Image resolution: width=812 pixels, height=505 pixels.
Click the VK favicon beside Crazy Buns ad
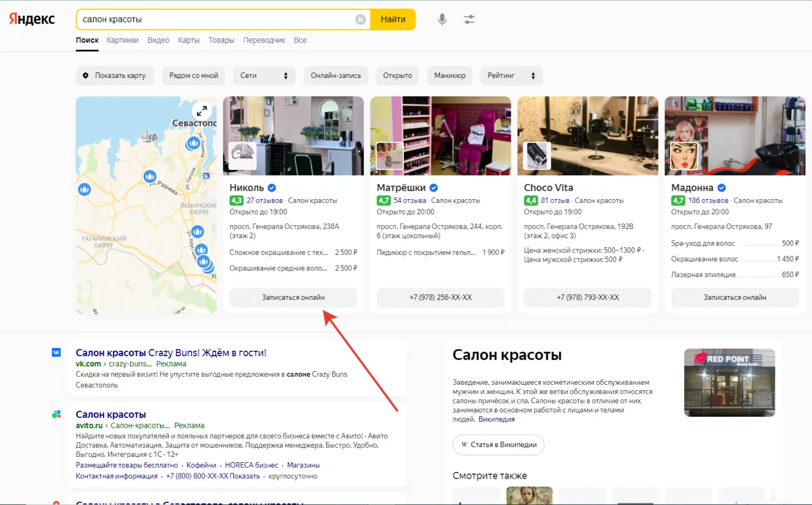point(56,352)
